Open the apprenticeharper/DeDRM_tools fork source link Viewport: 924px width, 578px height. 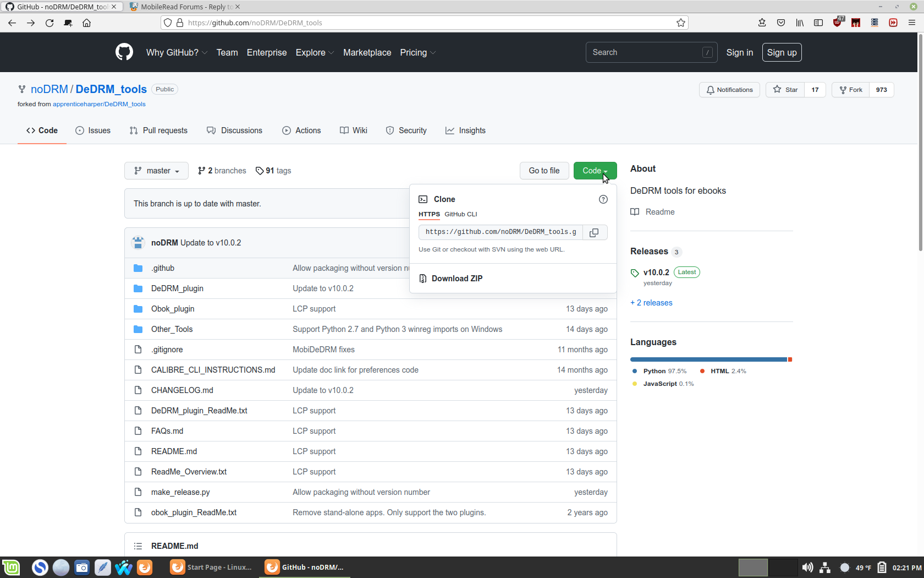[x=99, y=104]
